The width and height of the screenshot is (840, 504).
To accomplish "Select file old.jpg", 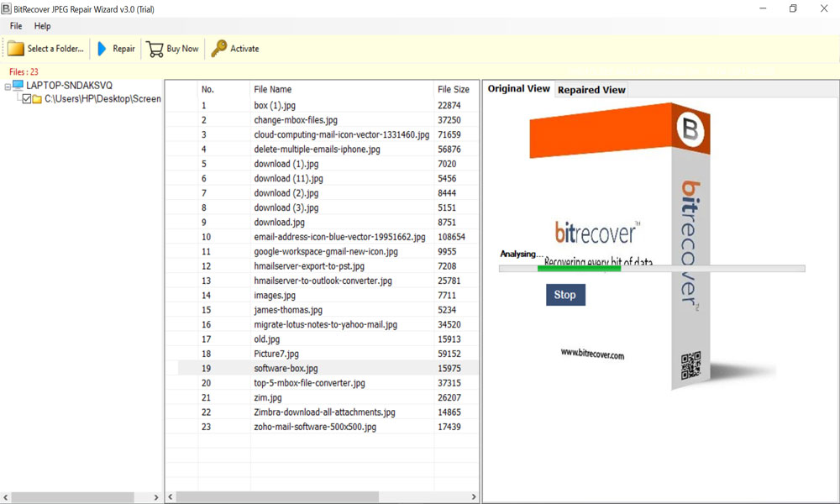I will click(x=267, y=339).
